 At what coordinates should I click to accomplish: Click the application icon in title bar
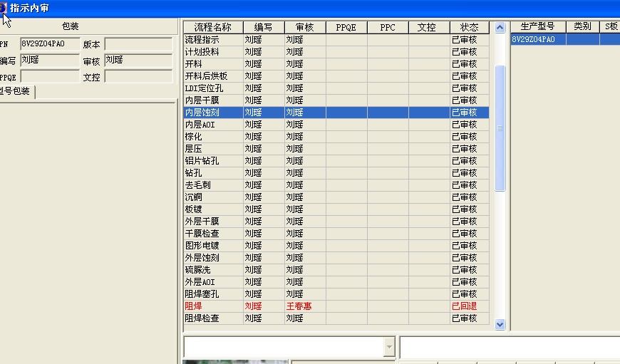3,8
